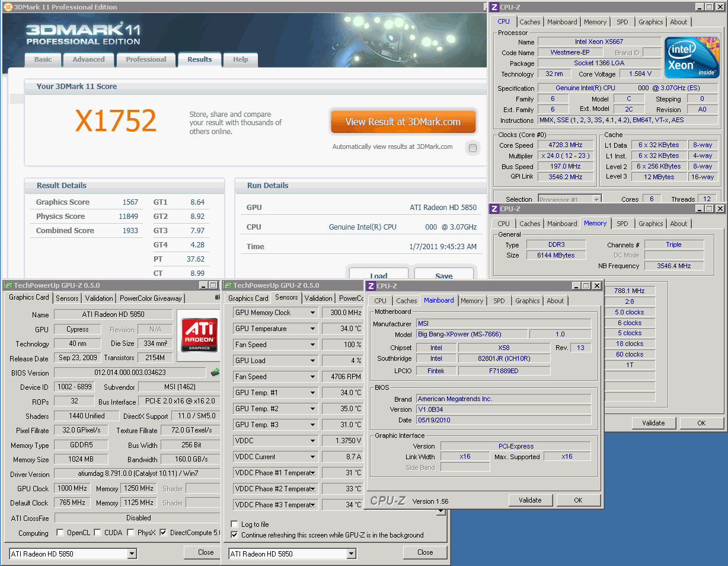Click the Core Speed value 4728.3 MHz
This screenshot has width=728, height=566.
566,145
